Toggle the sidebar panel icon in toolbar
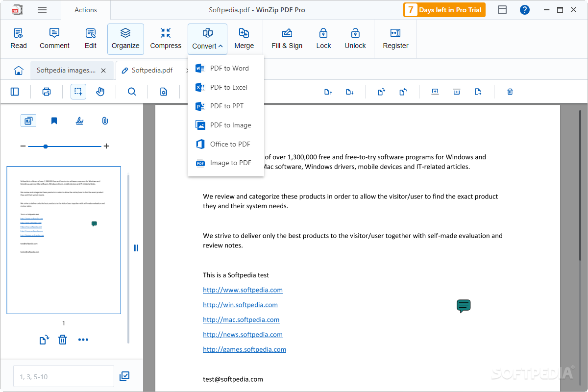Screen dimensions: 588x392 (x=15, y=92)
